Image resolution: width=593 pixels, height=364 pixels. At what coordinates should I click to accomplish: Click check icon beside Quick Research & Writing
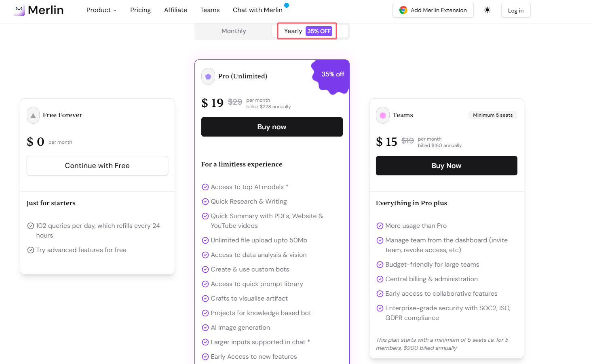click(x=205, y=202)
